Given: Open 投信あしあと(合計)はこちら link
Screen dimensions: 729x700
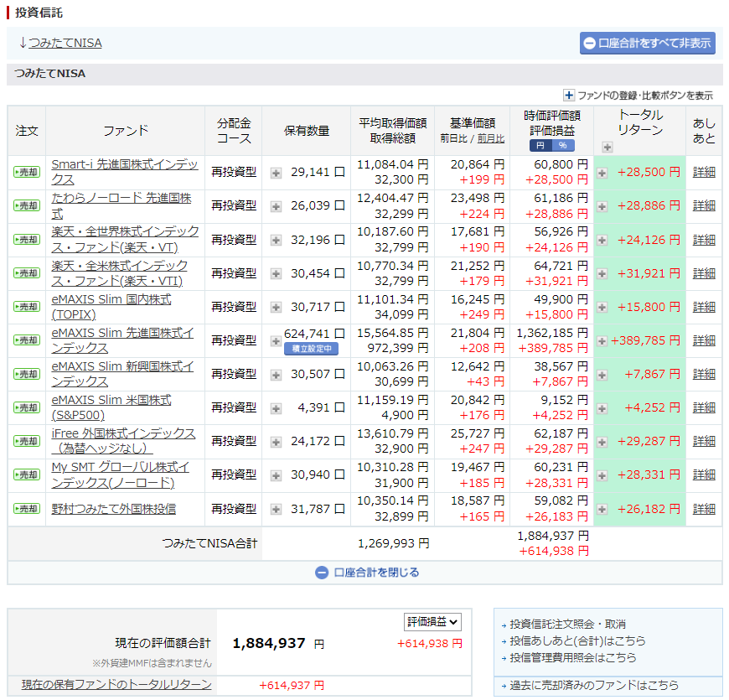Looking at the screenshot, I should tap(578, 641).
